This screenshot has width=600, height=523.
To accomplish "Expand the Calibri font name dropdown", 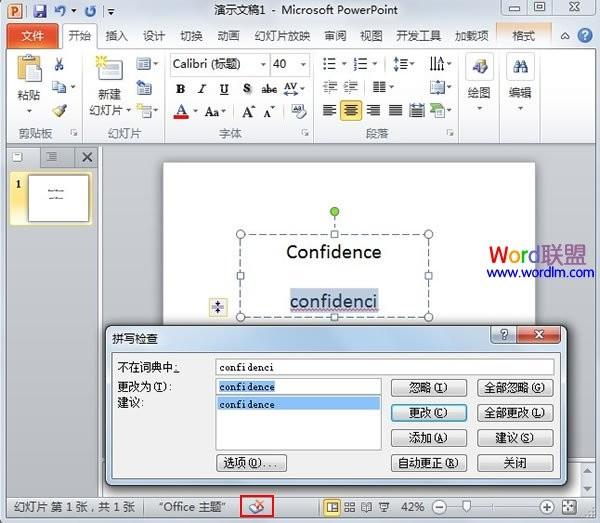I will [x=263, y=64].
